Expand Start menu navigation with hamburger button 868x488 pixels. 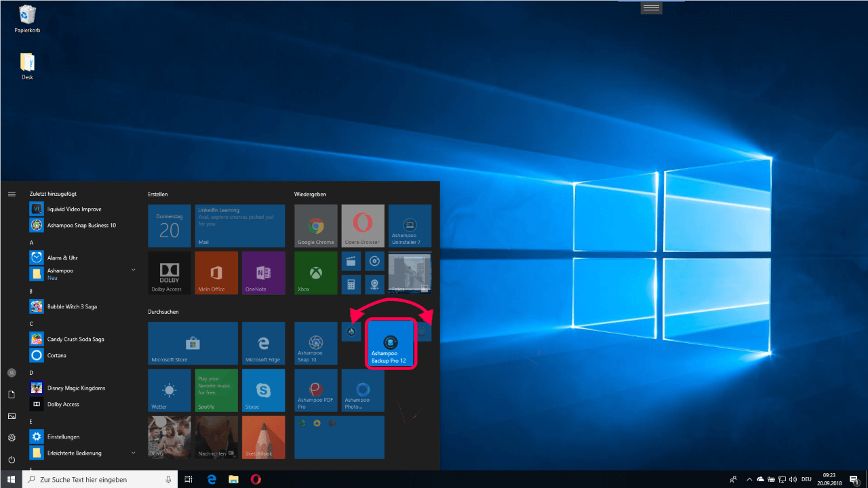tap(12, 194)
